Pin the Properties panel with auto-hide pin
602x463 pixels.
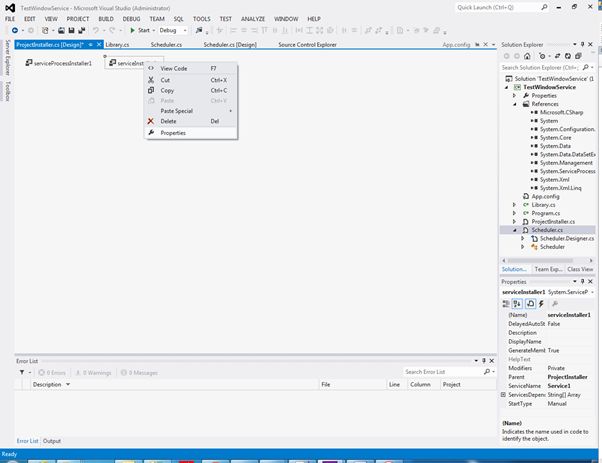[582, 281]
